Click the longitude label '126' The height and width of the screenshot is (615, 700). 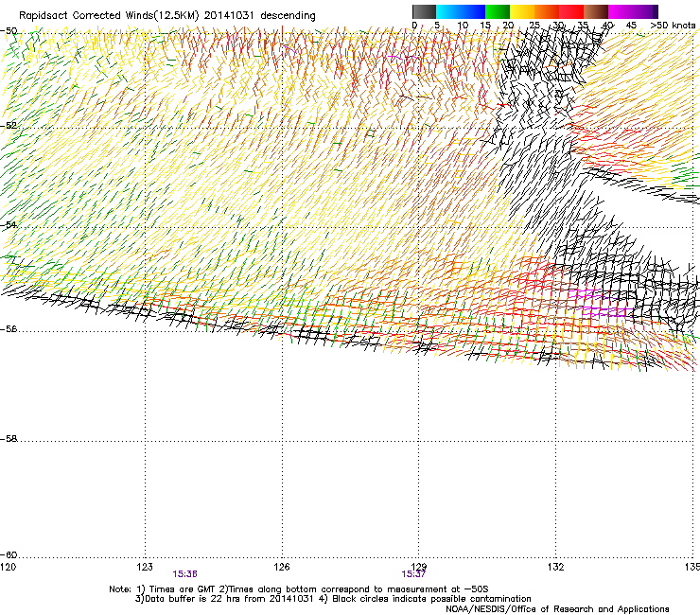coord(282,567)
